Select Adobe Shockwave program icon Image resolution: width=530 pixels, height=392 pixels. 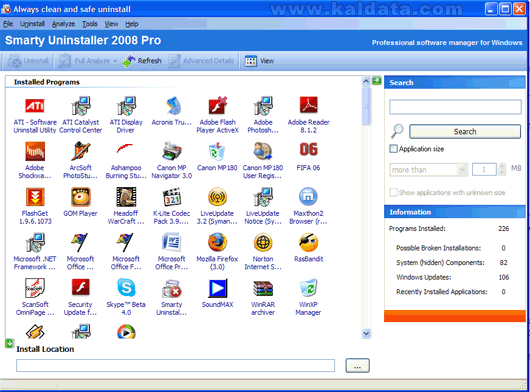(x=35, y=151)
